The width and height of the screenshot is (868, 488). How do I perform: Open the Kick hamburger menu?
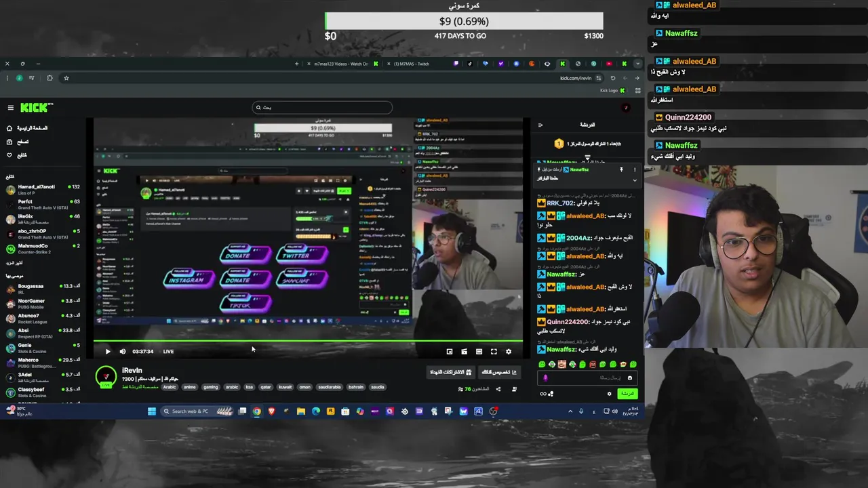11,107
